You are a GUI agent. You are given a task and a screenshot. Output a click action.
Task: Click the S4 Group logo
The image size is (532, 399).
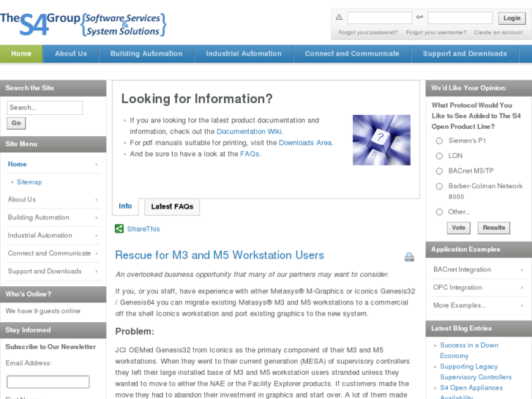point(83,24)
